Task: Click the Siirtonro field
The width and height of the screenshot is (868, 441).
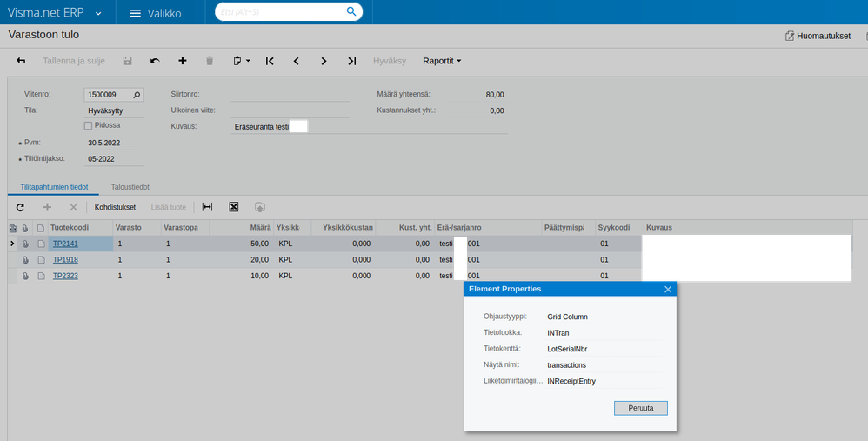Action: [290, 95]
